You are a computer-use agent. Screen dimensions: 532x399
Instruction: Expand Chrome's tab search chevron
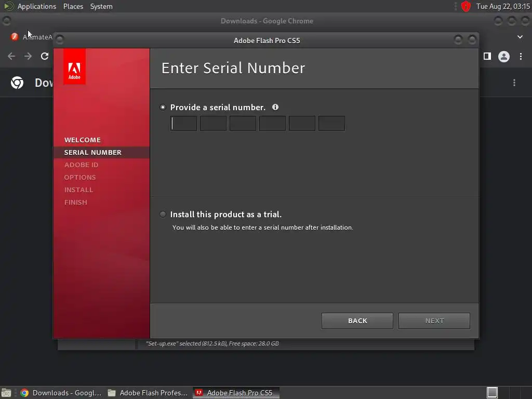(x=520, y=37)
